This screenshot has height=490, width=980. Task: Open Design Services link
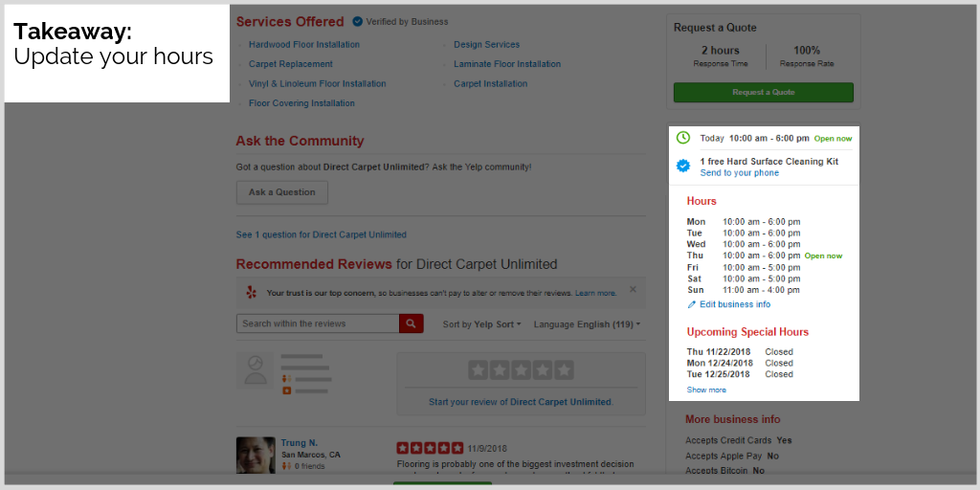[487, 44]
